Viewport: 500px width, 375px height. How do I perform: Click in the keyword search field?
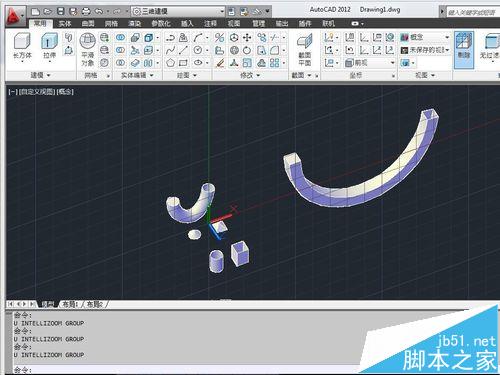coord(472,12)
